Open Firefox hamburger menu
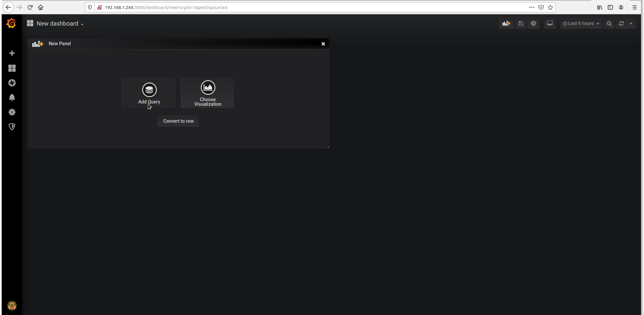644x315 pixels. point(635,7)
